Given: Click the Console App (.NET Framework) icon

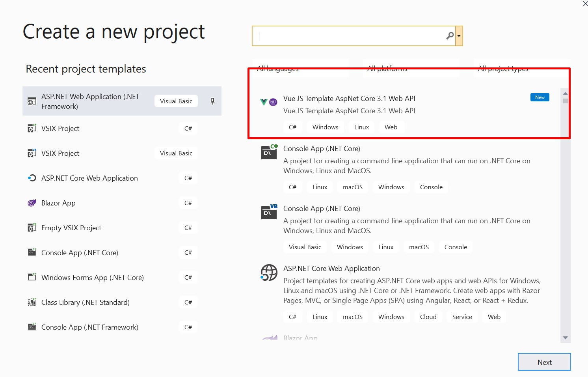Looking at the screenshot, I should click(x=32, y=327).
